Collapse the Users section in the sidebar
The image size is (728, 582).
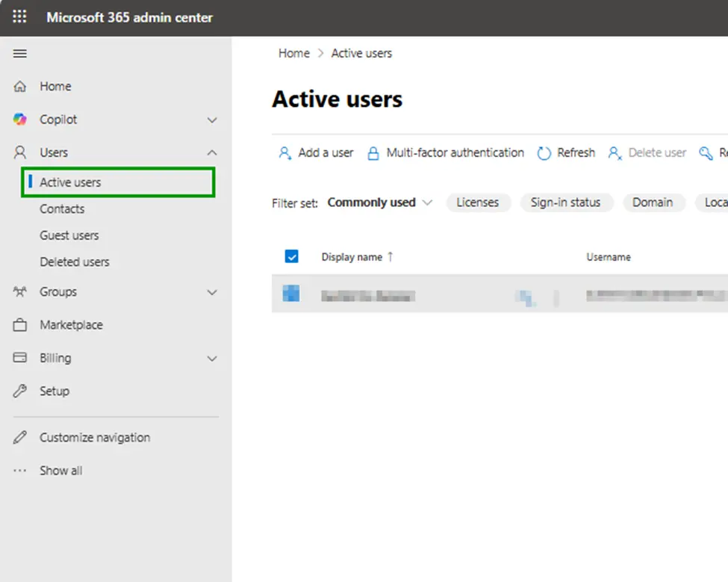coord(212,152)
